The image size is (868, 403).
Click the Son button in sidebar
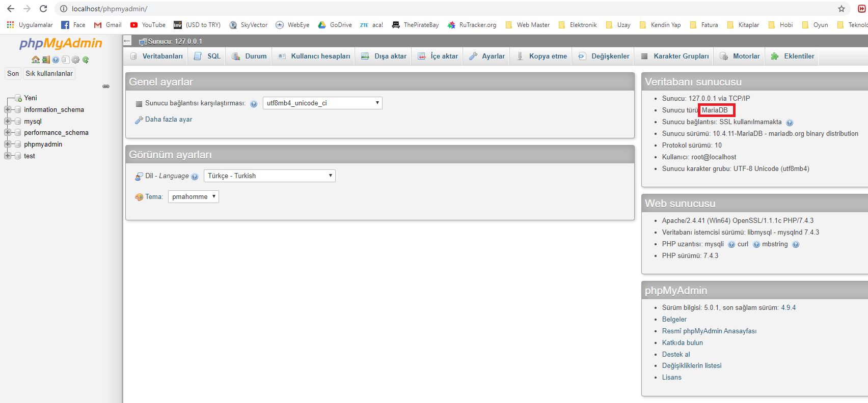[x=13, y=73]
